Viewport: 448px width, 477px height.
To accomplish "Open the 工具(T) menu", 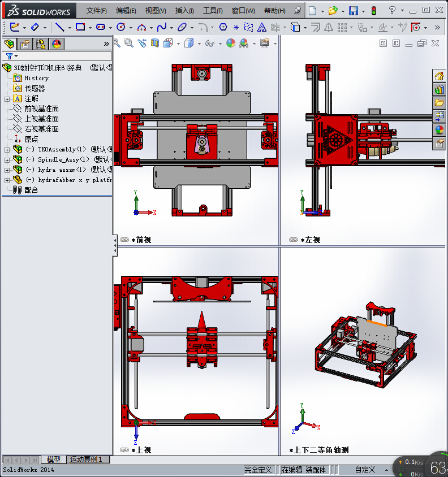I will coord(213,11).
